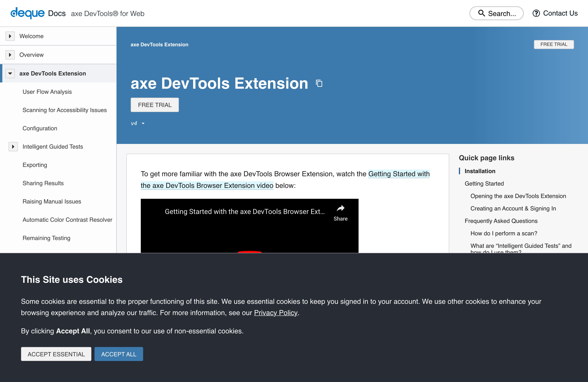Accept all cookies

pyautogui.click(x=119, y=354)
